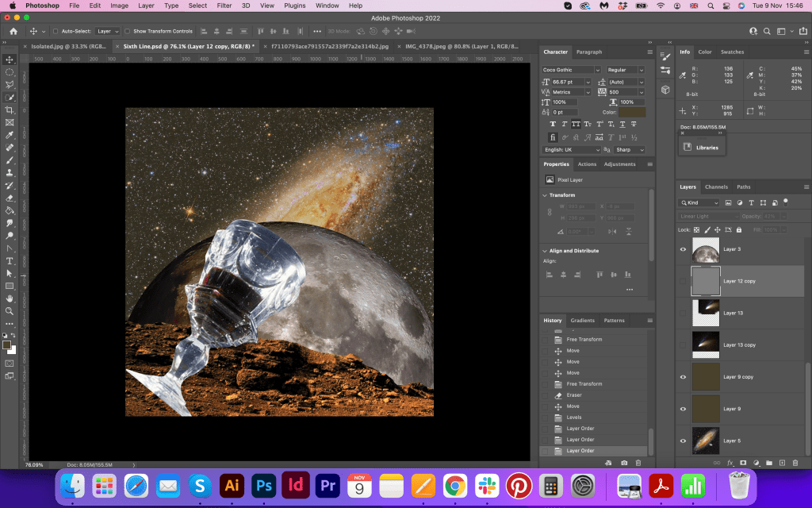Add a layer mask from Layers panel
Viewport: 812px width, 508px height.
click(x=743, y=463)
